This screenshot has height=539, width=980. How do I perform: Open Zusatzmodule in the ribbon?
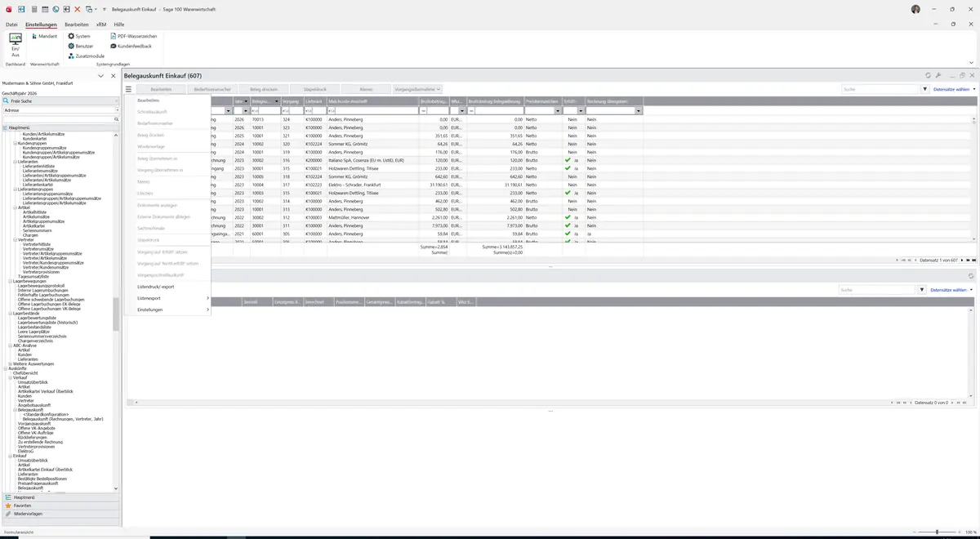click(x=87, y=56)
